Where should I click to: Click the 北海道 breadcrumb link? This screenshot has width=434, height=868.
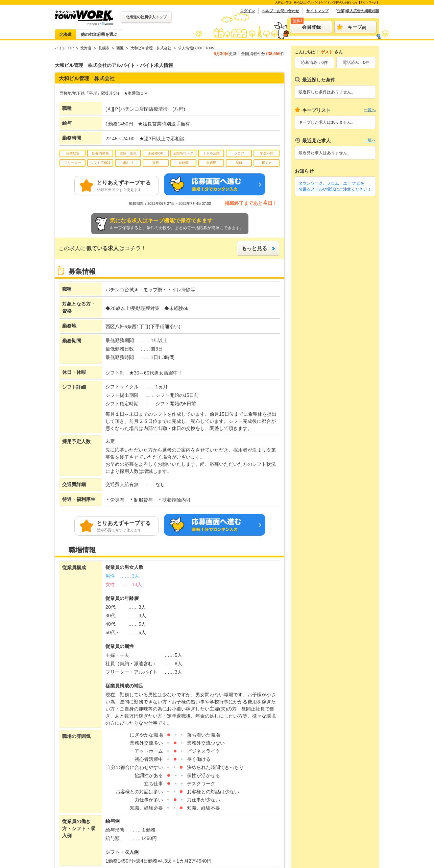86,48
